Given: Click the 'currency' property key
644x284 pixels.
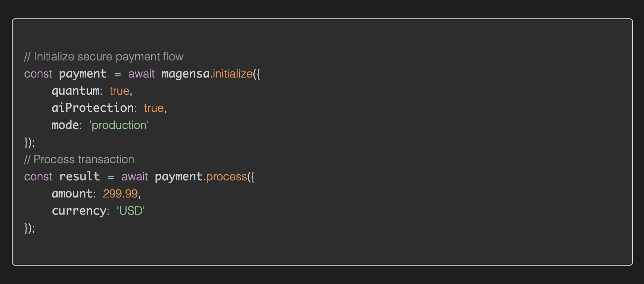Looking at the screenshot, I should tap(79, 211).
